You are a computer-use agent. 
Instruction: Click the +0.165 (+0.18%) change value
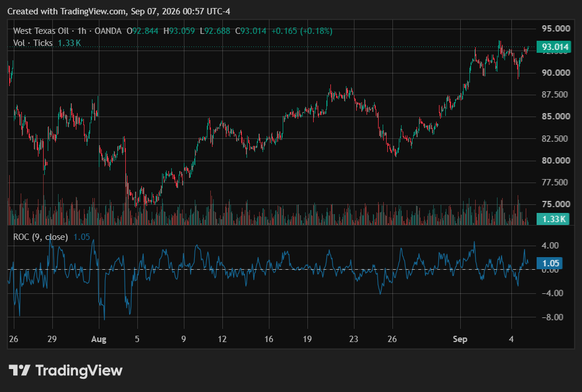(302, 31)
